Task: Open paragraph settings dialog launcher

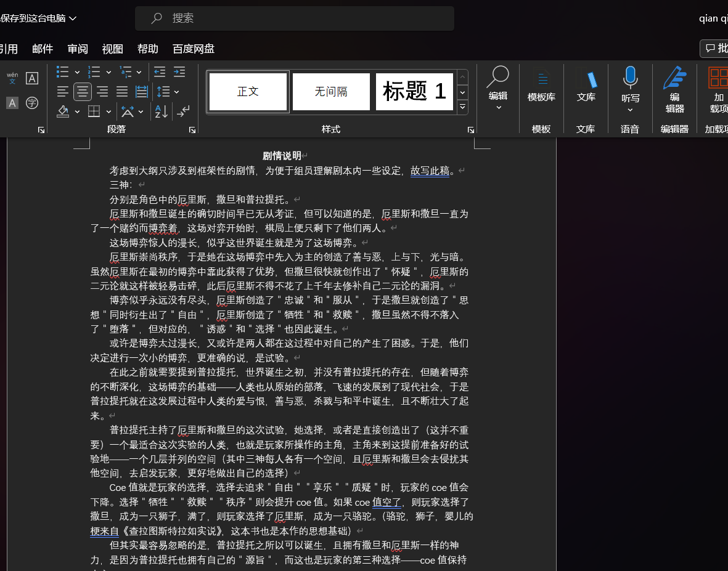Action: 192,130
